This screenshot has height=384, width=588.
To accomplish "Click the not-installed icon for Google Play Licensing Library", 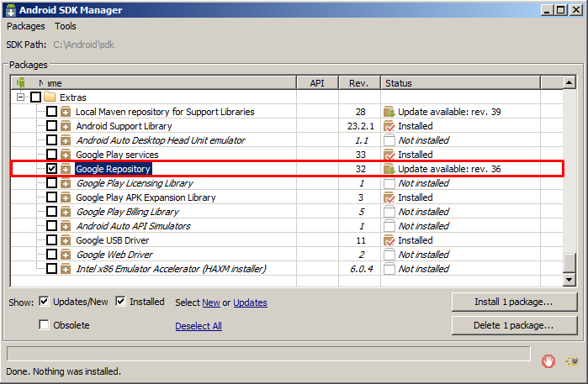I will coord(389,183).
